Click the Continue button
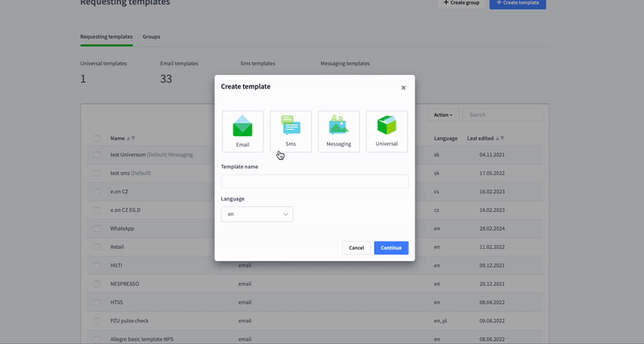This screenshot has height=344, width=644. [x=391, y=248]
